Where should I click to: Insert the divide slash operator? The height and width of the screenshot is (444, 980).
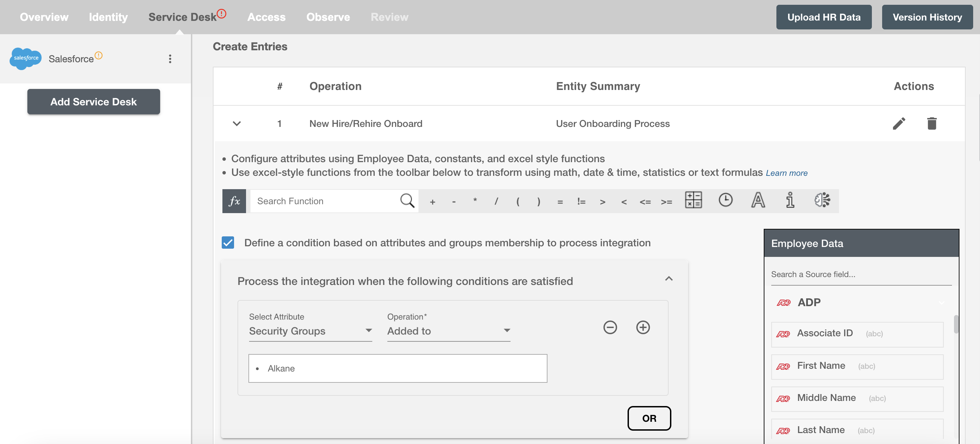(496, 201)
